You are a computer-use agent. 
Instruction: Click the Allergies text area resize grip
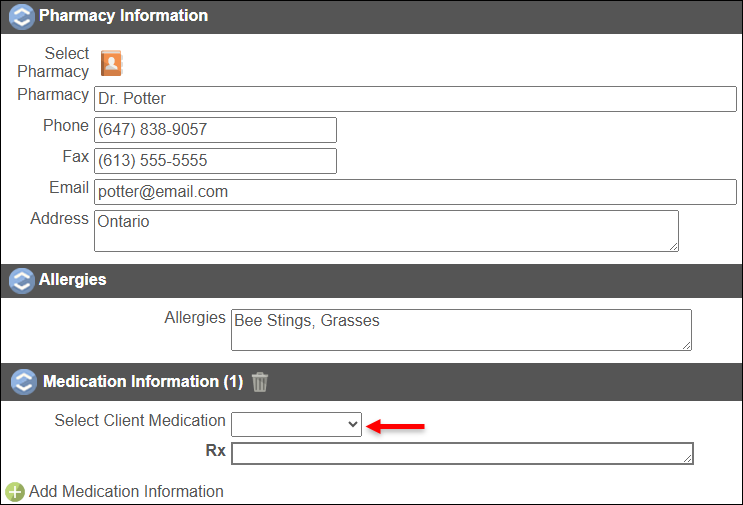tap(686, 346)
